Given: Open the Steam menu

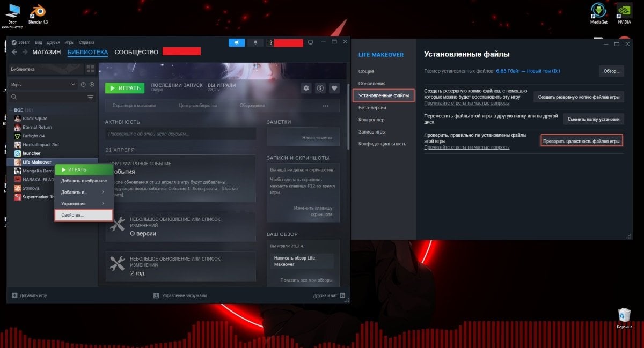Looking at the screenshot, I should click(25, 42).
